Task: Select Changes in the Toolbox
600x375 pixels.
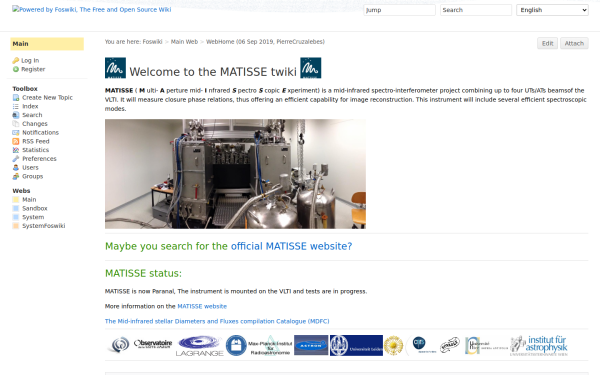Action: pyautogui.click(x=35, y=124)
